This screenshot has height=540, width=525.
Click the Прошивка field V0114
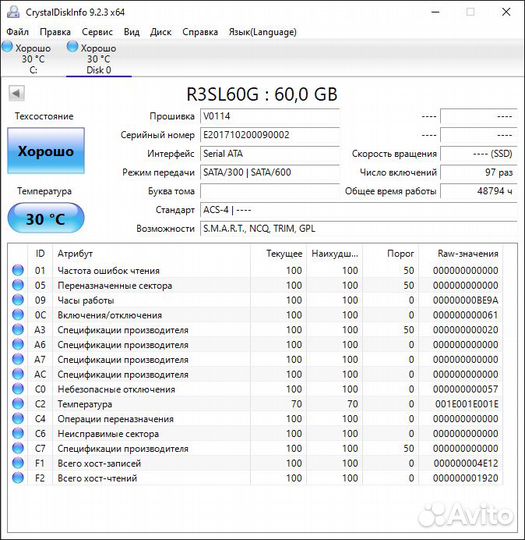(270, 116)
